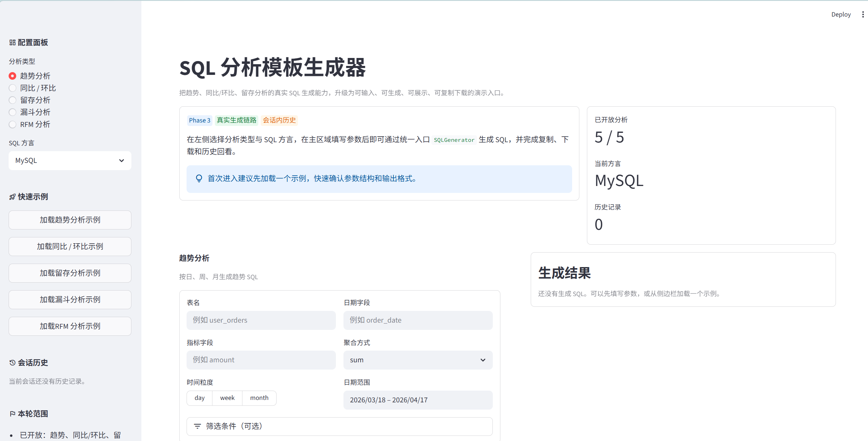Image resolution: width=868 pixels, height=441 pixels.
Task: Open the MySQL dialect dropdown
Action: pos(70,160)
